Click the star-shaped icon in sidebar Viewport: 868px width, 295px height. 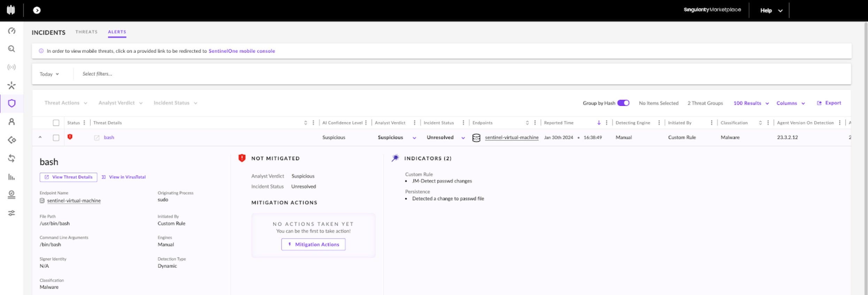click(11, 85)
